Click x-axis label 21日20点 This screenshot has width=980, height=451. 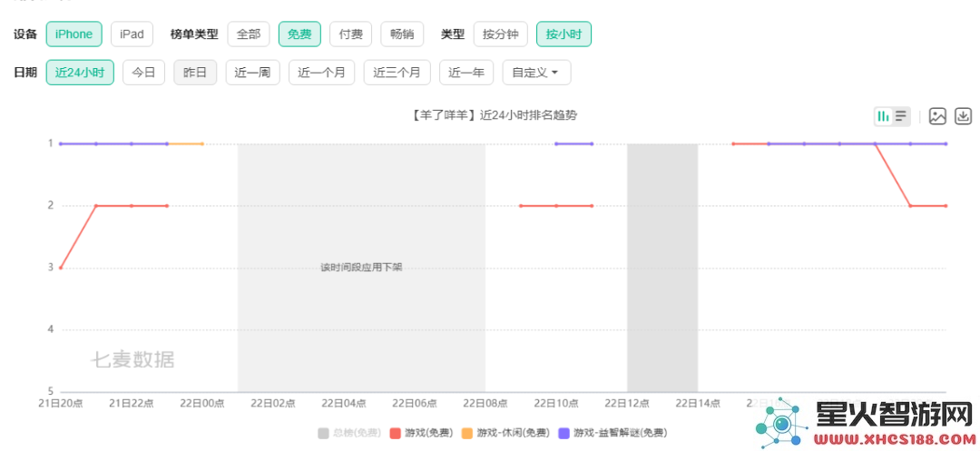(61, 404)
